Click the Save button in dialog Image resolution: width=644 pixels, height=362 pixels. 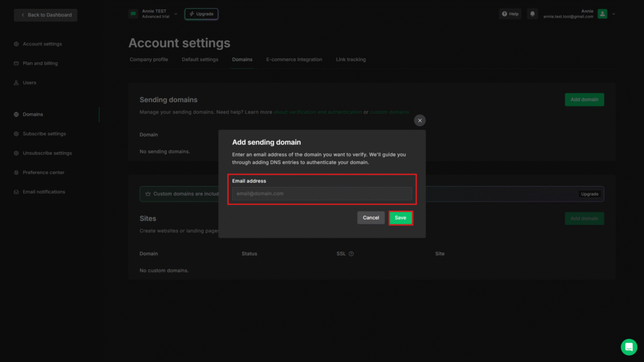[401, 217]
